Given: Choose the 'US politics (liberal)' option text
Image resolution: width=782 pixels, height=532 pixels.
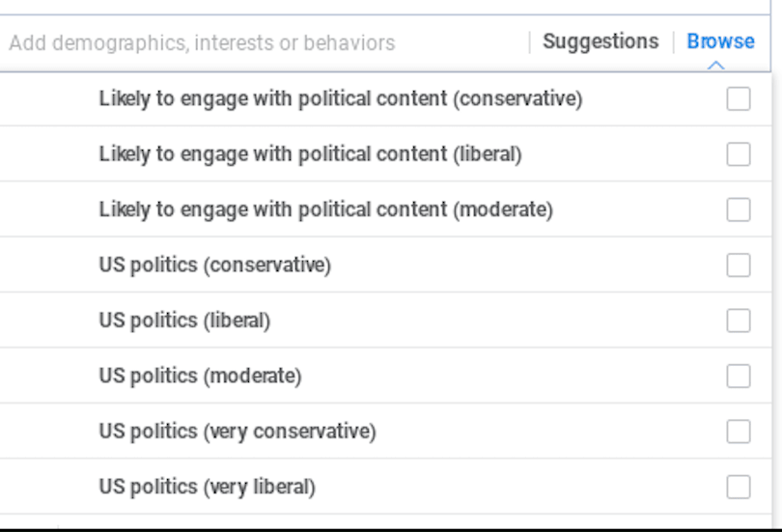Looking at the screenshot, I should pos(184,321).
